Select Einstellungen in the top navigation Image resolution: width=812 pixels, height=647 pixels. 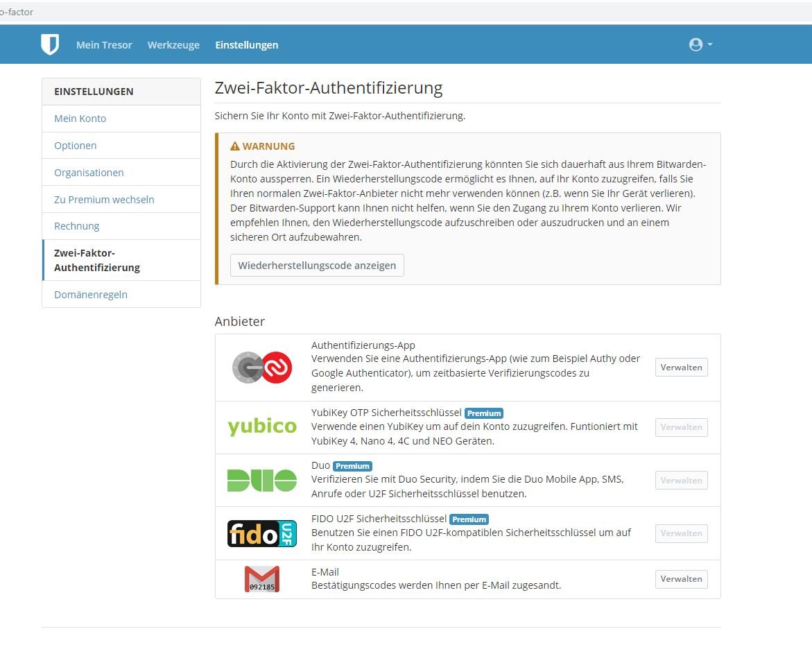[x=247, y=45]
